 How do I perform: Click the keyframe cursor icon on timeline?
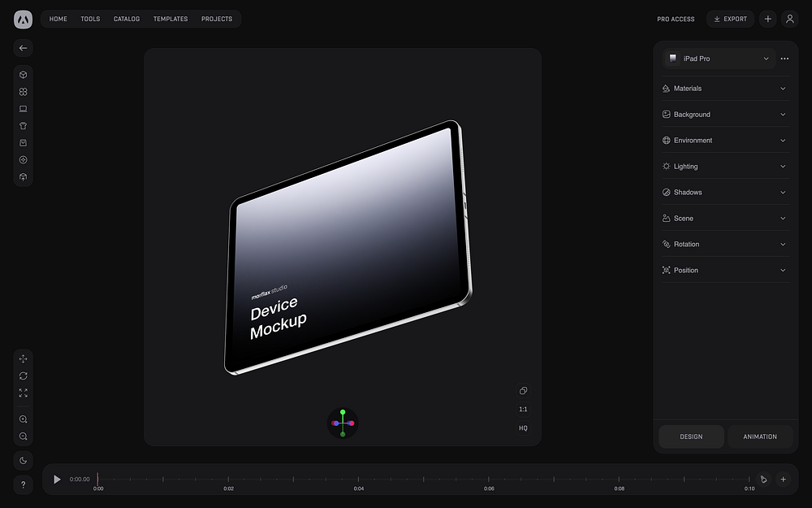coord(763,480)
